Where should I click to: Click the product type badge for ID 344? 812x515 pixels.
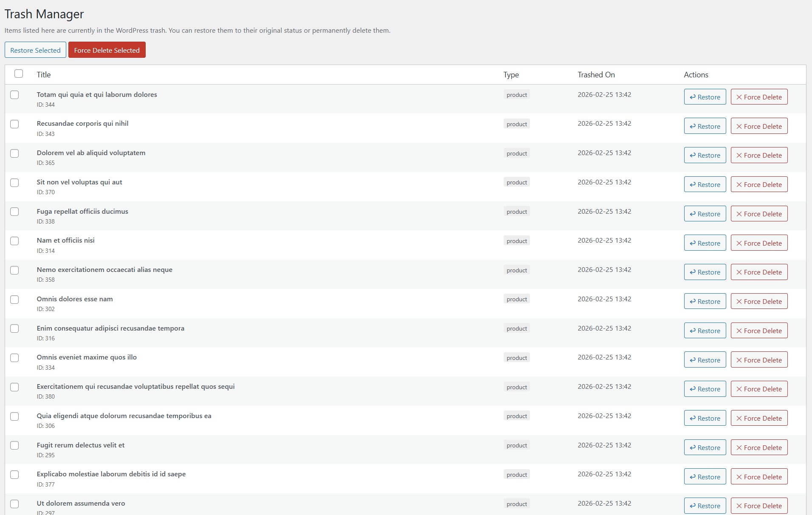click(x=516, y=95)
